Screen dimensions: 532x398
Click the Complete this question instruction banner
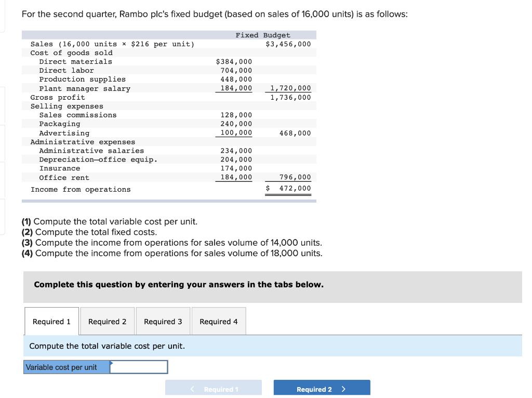(x=179, y=284)
